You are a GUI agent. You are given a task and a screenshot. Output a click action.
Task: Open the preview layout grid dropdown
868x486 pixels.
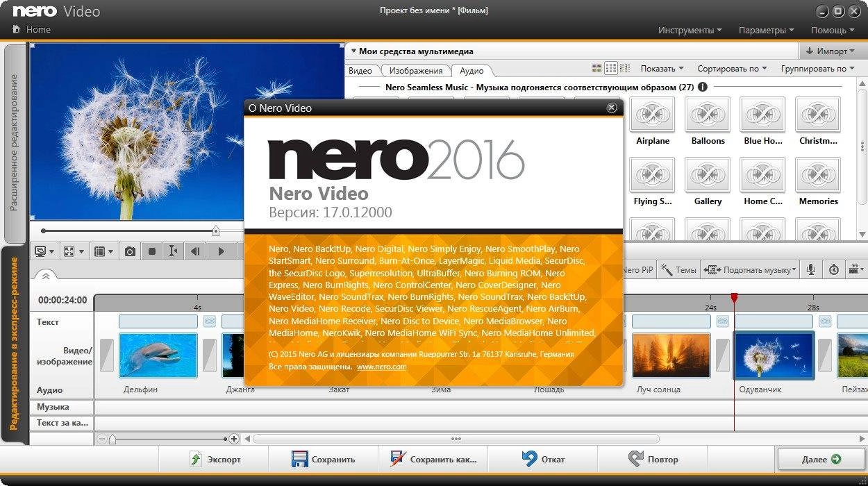[103, 251]
